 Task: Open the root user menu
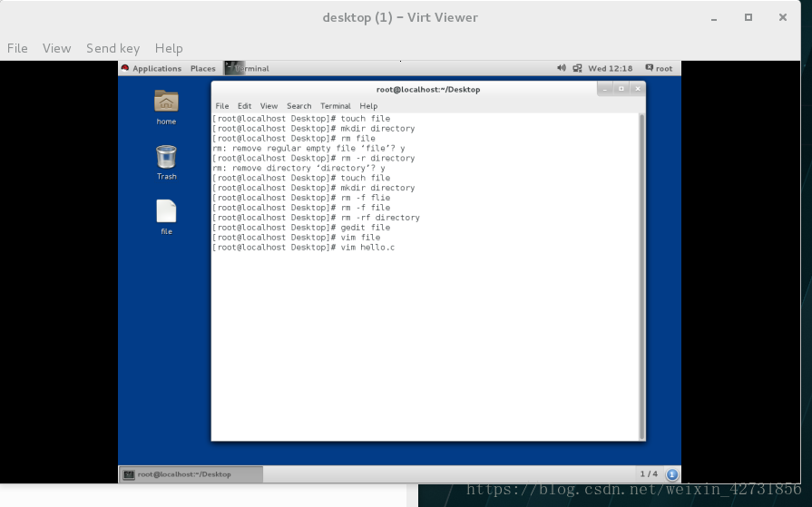click(x=659, y=68)
